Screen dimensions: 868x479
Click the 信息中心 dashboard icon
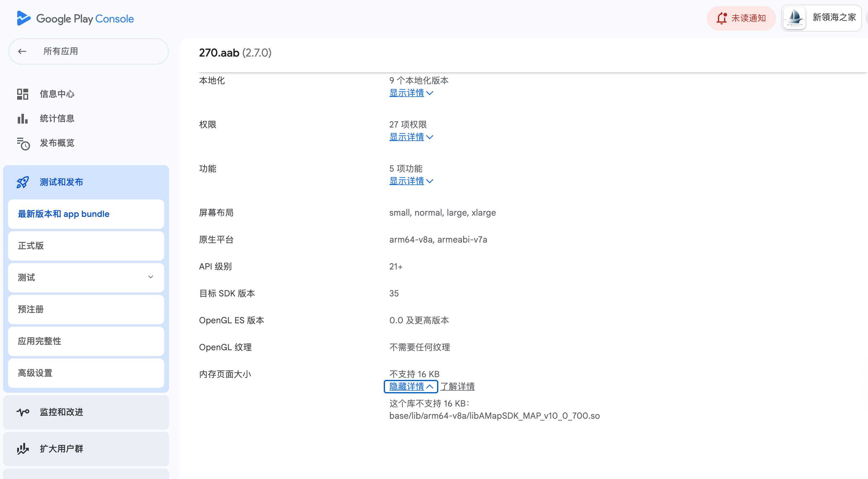23,94
